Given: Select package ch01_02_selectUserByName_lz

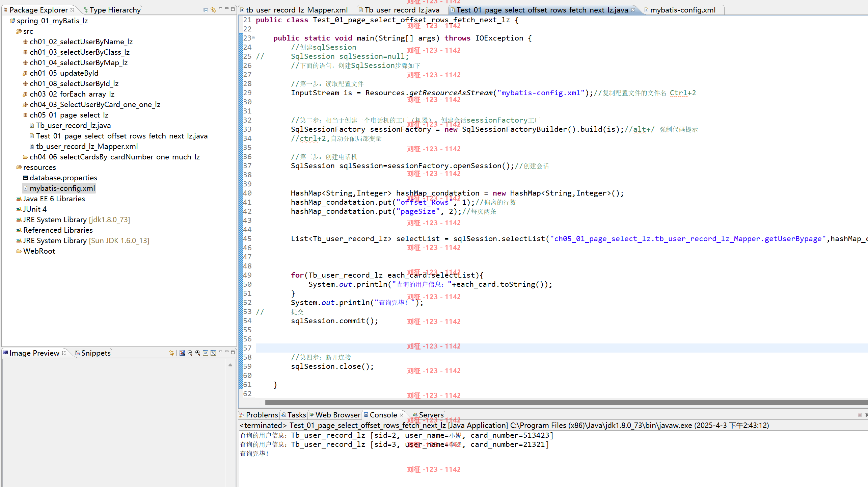Looking at the screenshot, I should pyautogui.click(x=78, y=42).
